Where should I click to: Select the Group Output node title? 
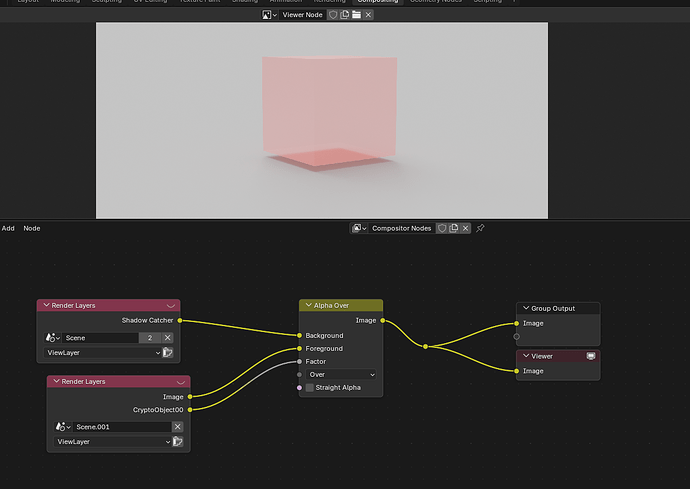pyautogui.click(x=553, y=308)
